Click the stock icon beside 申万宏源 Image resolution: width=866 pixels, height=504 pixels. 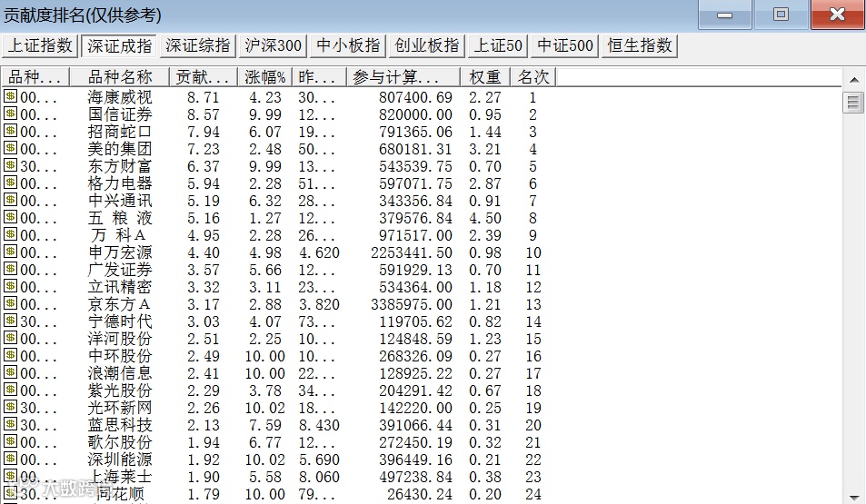(x=11, y=252)
